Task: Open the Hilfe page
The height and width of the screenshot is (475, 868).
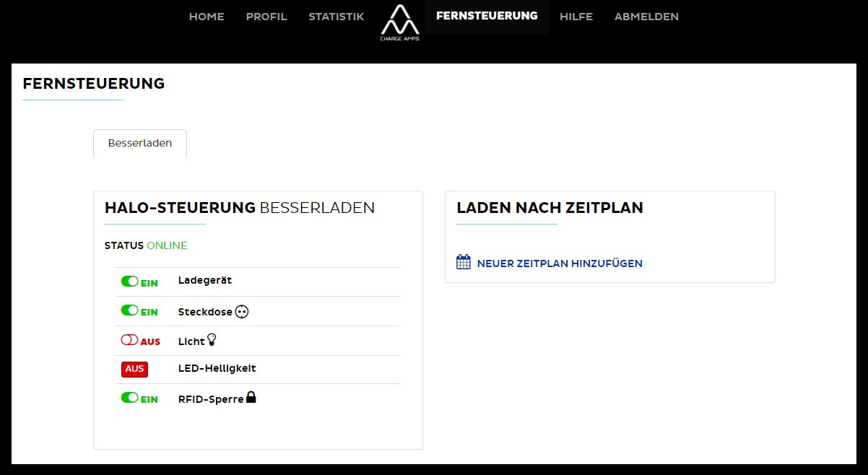Action: [576, 17]
